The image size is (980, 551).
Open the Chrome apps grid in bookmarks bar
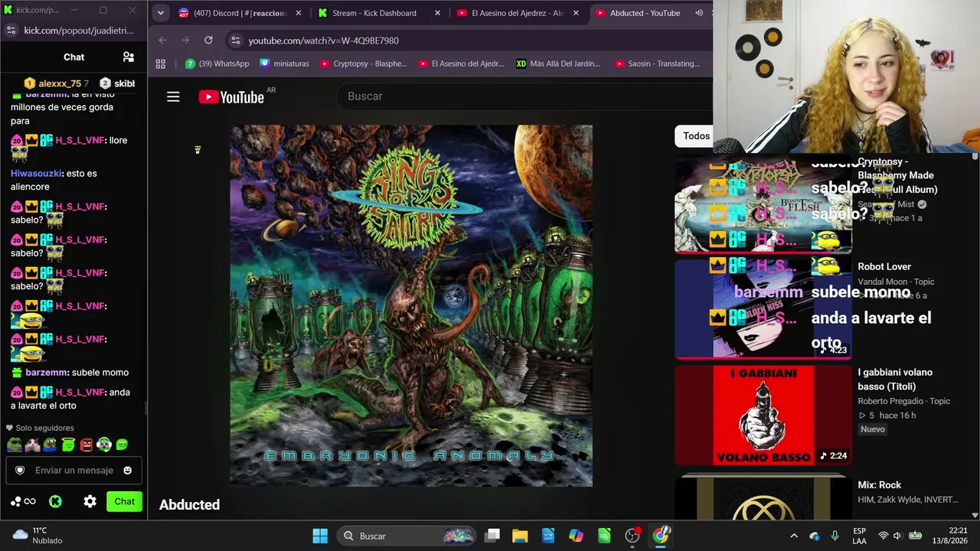(x=161, y=64)
